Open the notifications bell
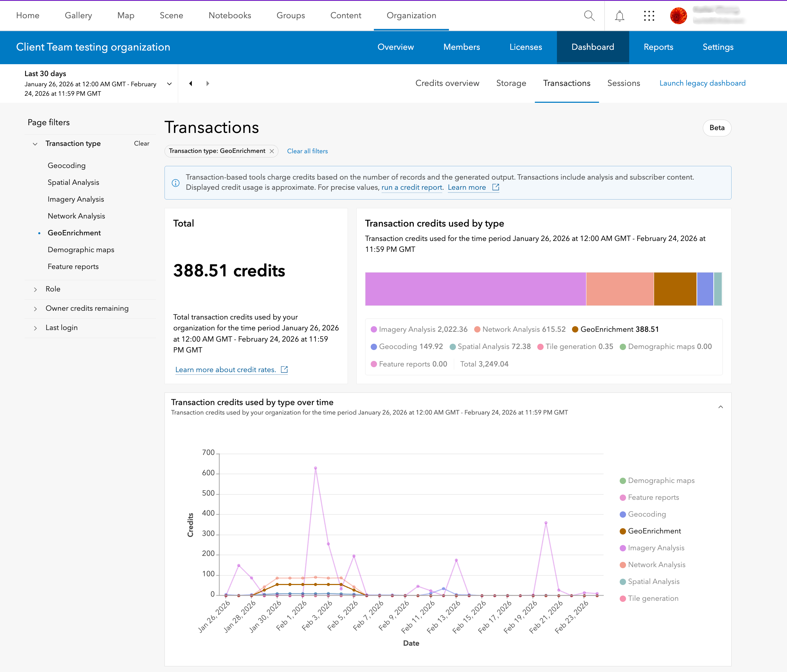The height and width of the screenshot is (672, 787). [x=619, y=15]
